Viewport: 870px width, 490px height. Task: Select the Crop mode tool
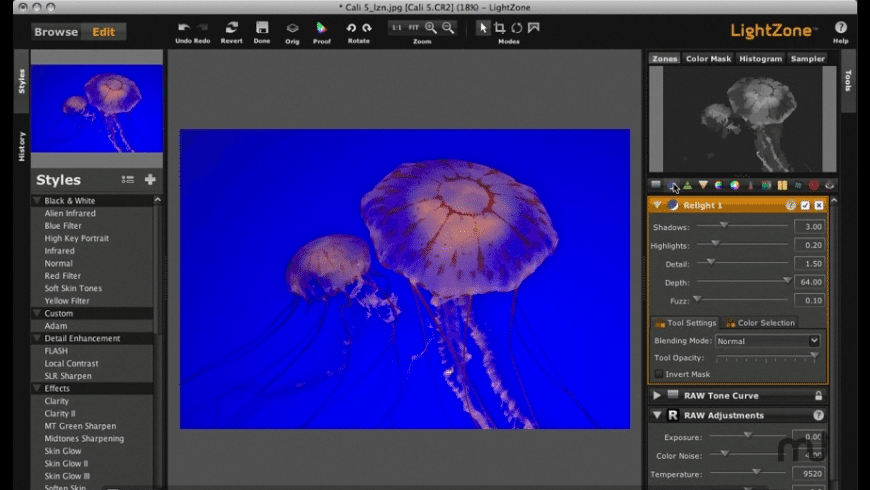[500, 28]
